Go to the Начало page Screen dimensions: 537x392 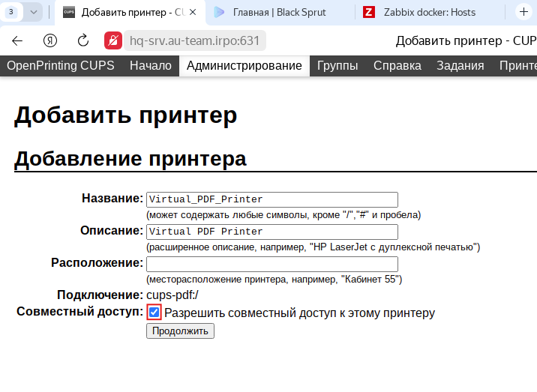click(x=150, y=66)
